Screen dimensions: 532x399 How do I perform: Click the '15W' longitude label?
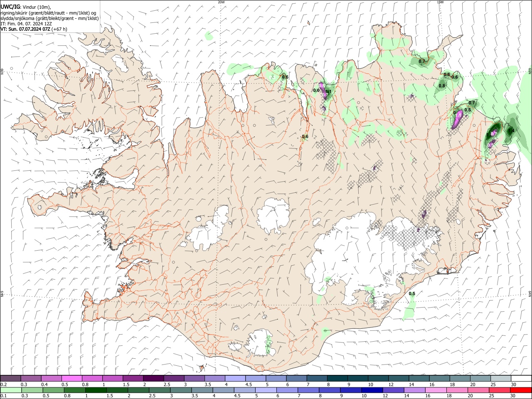(x=440, y=2)
